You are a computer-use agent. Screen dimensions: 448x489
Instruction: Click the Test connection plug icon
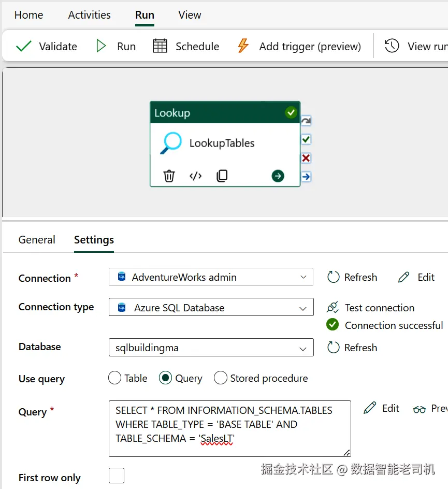tap(333, 308)
